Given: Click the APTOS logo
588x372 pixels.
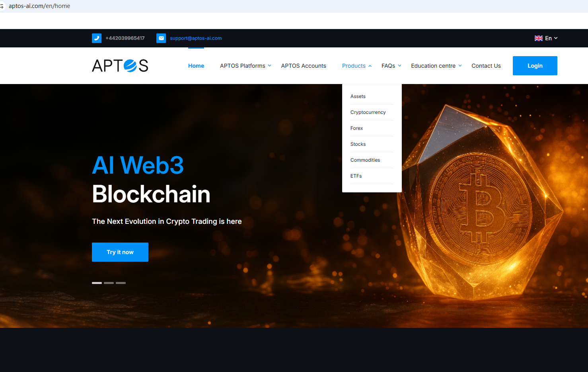Looking at the screenshot, I should click(120, 66).
